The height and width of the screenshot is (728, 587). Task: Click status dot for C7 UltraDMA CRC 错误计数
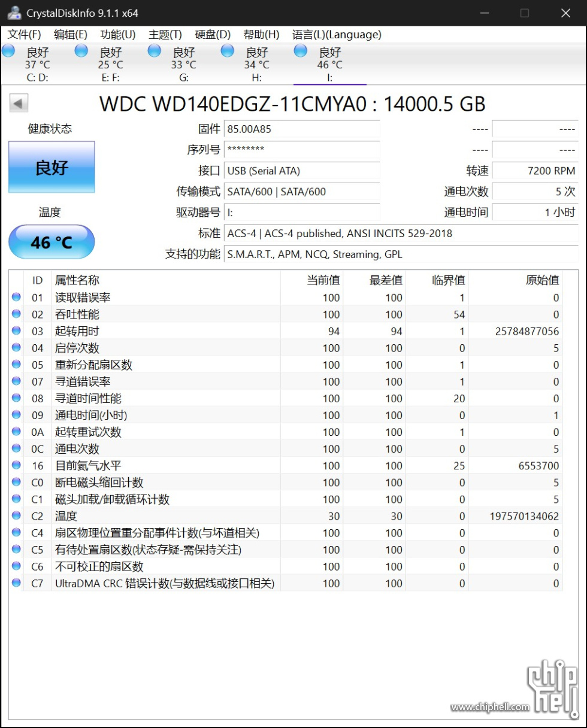point(16,583)
